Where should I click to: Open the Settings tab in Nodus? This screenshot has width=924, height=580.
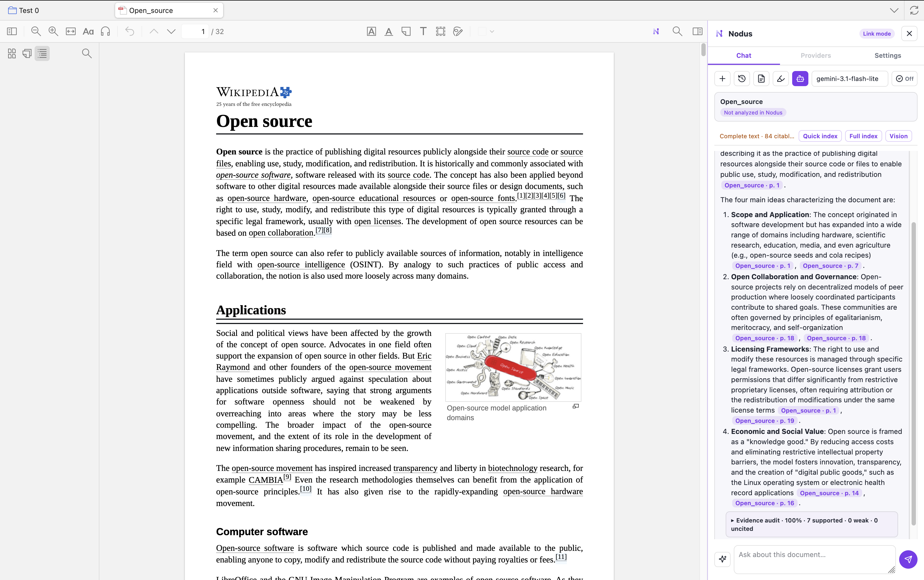[x=888, y=56]
